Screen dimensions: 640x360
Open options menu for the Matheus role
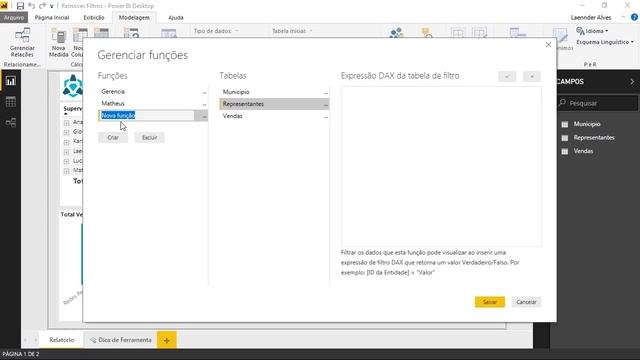point(204,104)
